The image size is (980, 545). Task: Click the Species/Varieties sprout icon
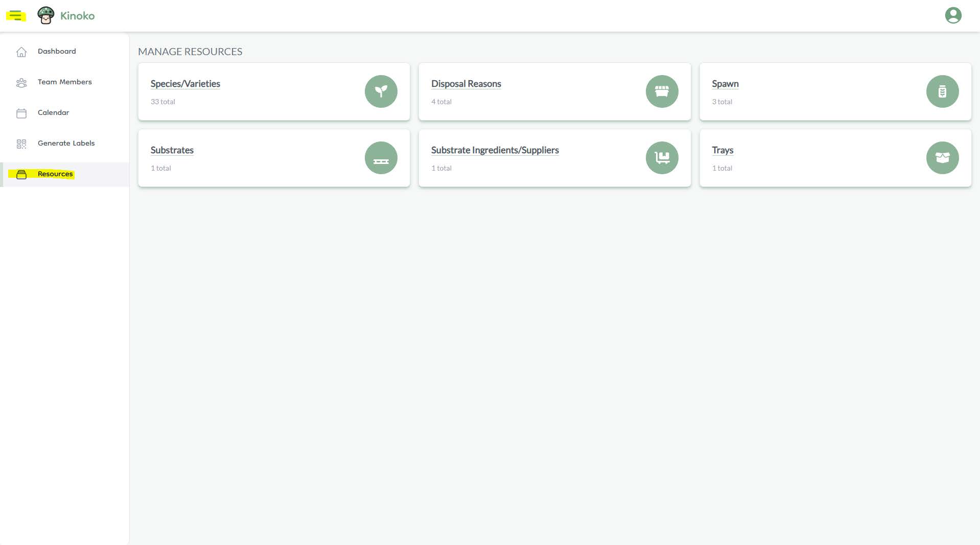click(x=381, y=91)
